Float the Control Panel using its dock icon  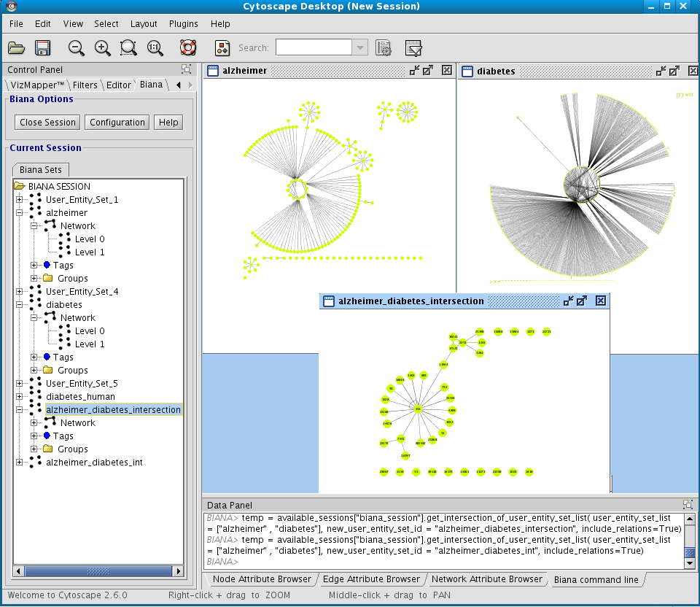187,69
